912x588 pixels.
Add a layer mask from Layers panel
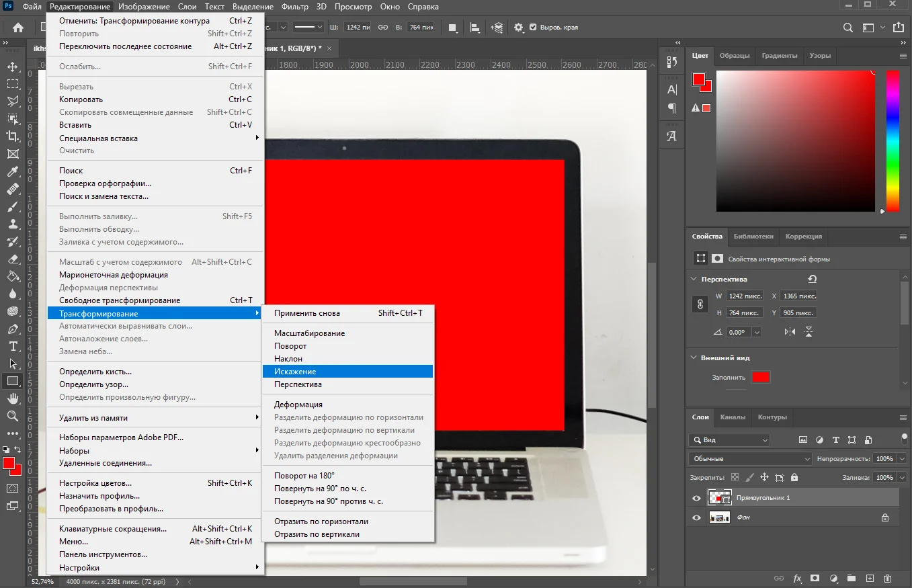pyautogui.click(x=815, y=578)
